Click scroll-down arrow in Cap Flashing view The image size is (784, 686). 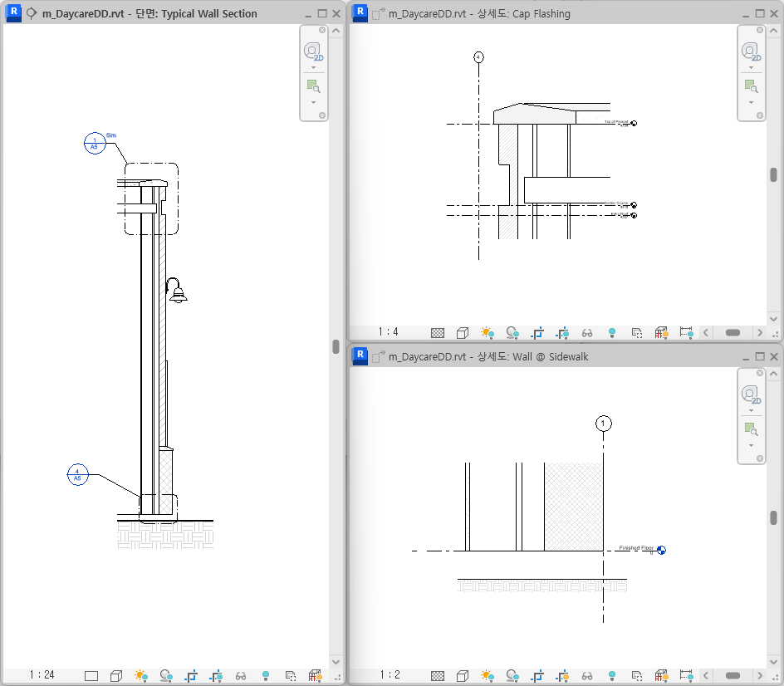[773, 319]
